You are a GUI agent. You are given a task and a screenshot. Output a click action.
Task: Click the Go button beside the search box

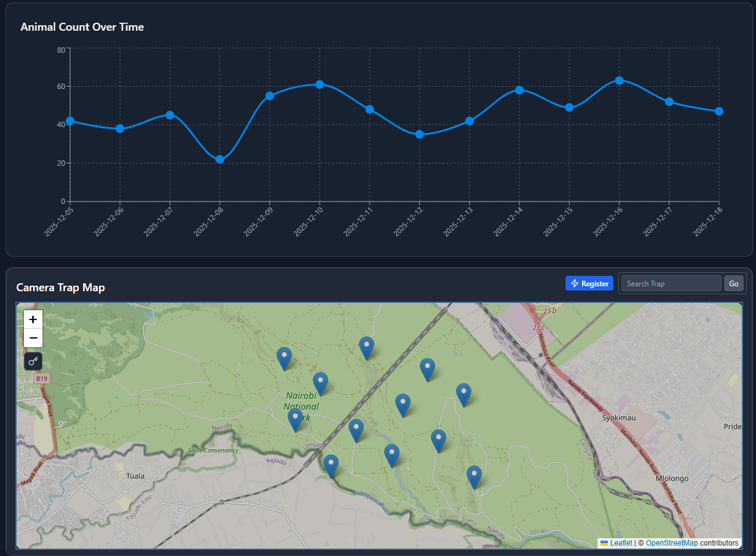pos(733,283)
